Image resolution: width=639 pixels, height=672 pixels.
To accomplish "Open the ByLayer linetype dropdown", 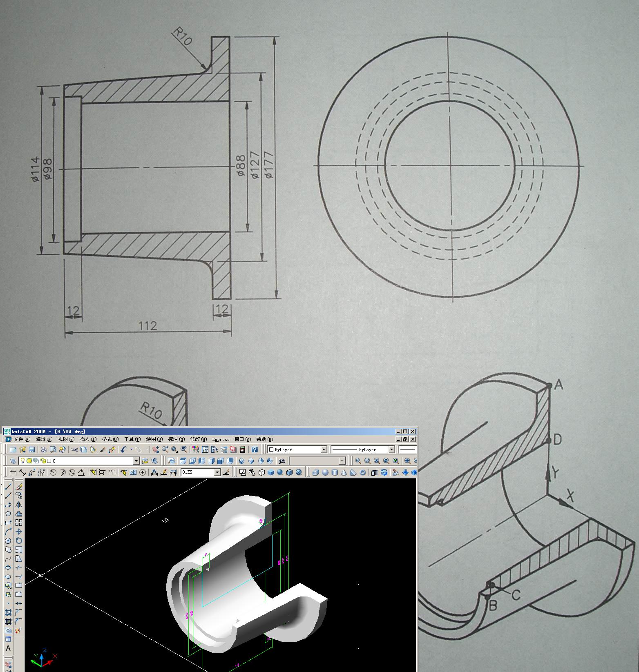I will [x=391, y=449].
